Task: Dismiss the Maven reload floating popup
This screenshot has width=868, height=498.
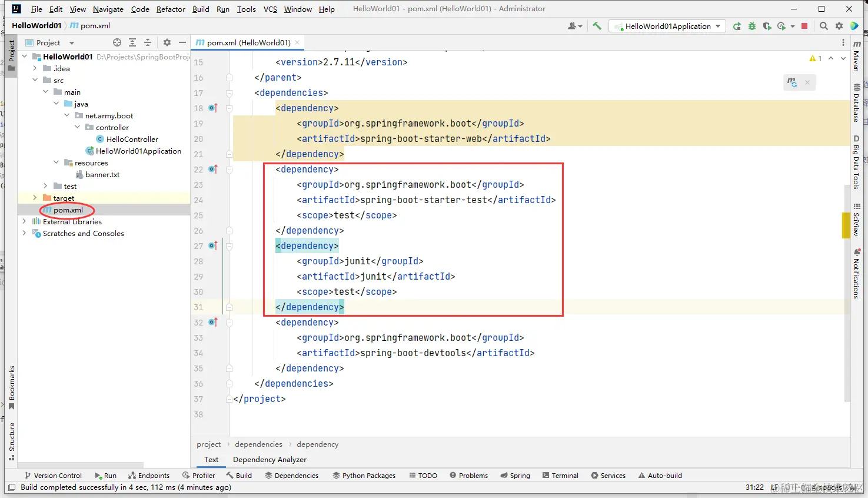Action: point(807,82)
